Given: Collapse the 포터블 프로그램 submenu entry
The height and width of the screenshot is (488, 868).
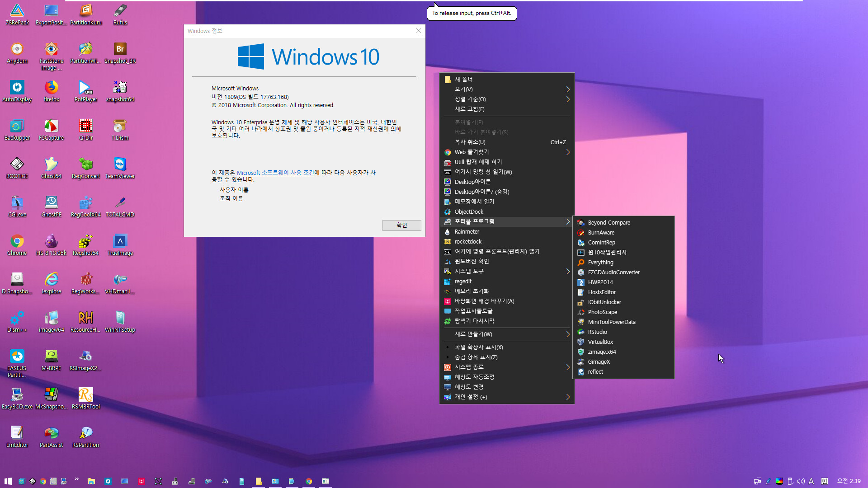Looking at the screenshot, I should coord(507,221).
